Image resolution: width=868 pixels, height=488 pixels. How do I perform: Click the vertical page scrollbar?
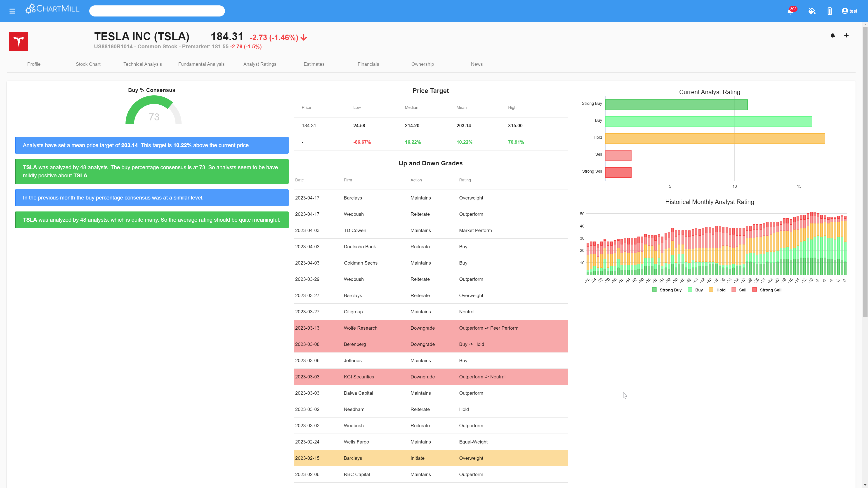(865, 172)
